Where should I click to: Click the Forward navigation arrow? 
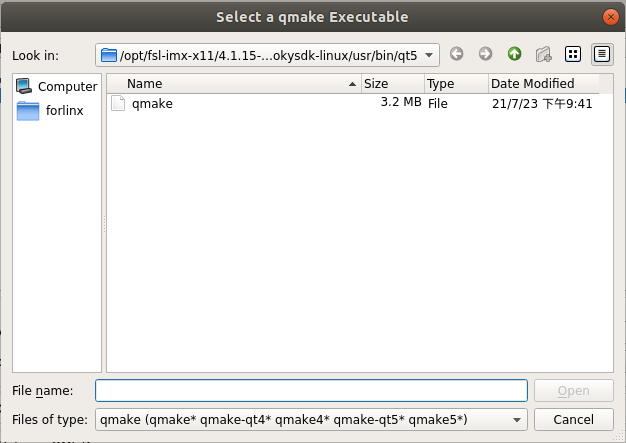(485, 54)
